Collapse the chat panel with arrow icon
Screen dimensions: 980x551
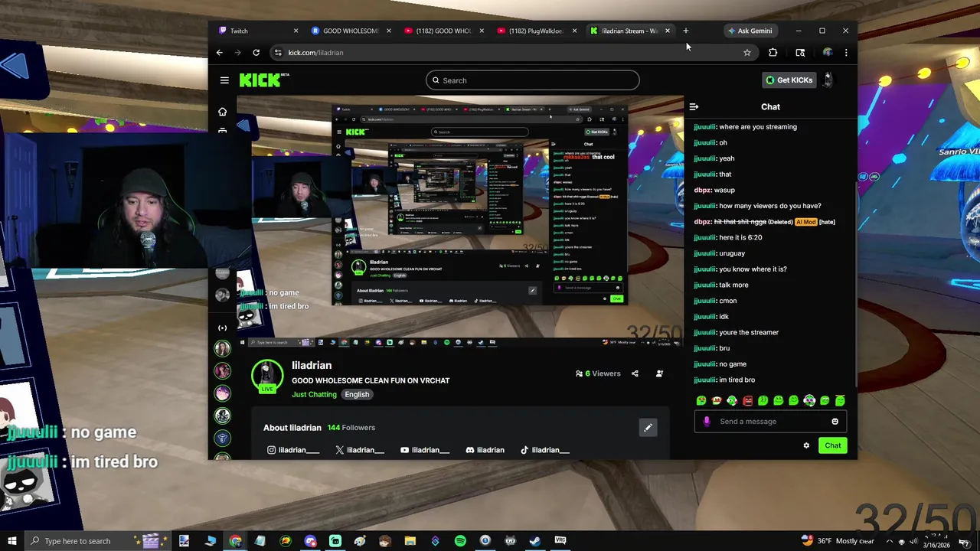point(694,107)
